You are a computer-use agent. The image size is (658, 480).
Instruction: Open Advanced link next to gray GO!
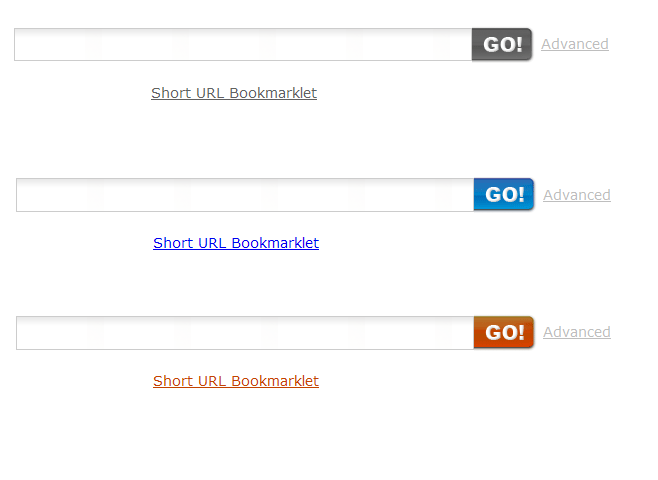575,44
